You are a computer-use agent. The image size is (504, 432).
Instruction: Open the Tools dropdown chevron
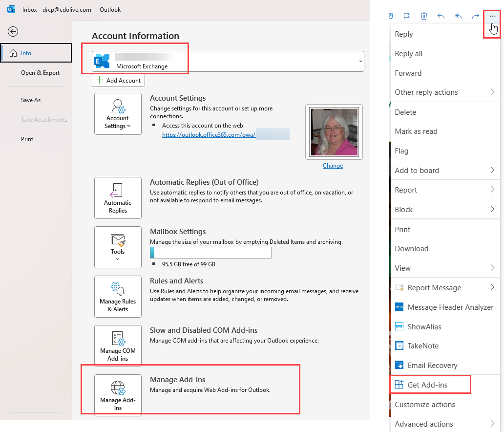click(118, 259)
